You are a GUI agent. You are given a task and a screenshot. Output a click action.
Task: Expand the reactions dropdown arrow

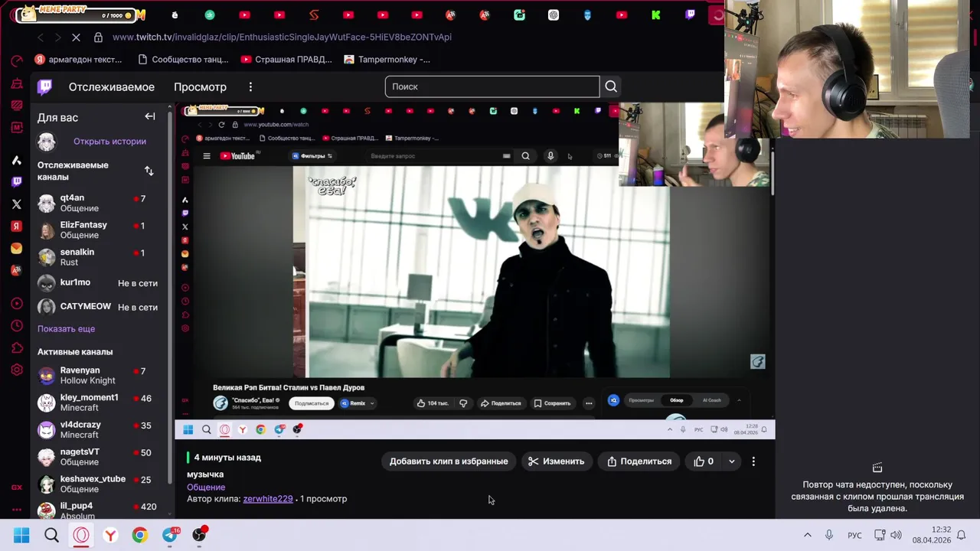click(x=732, y=461)
